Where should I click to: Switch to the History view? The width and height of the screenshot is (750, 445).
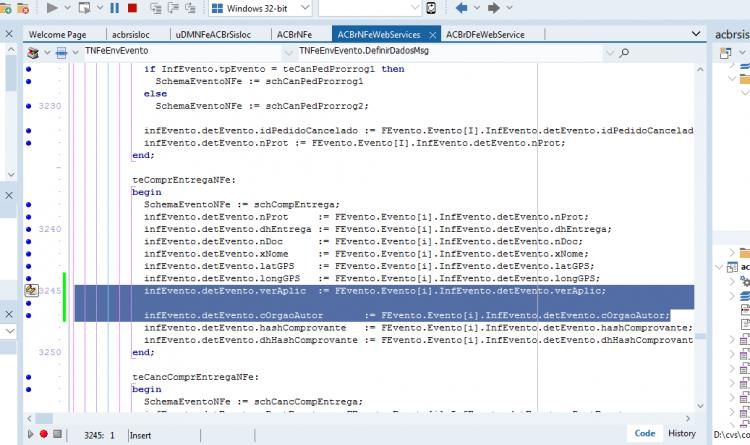[x=682, y=433]
